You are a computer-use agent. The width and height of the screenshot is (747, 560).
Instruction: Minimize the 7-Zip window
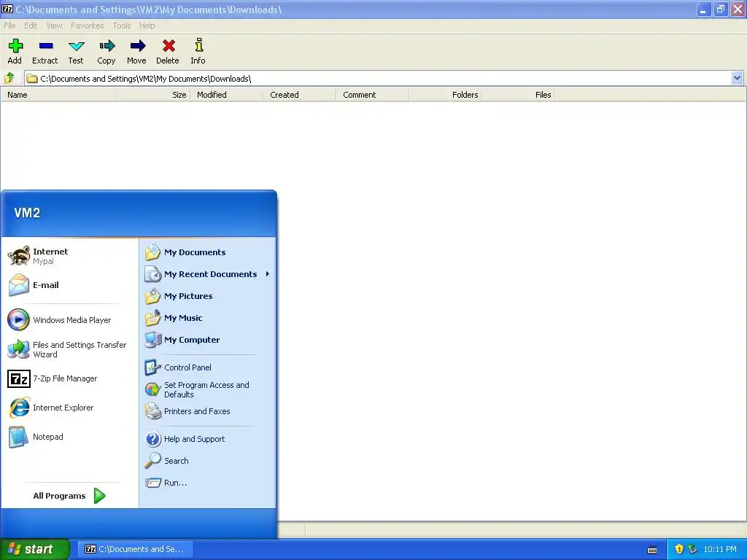(703, 9)
